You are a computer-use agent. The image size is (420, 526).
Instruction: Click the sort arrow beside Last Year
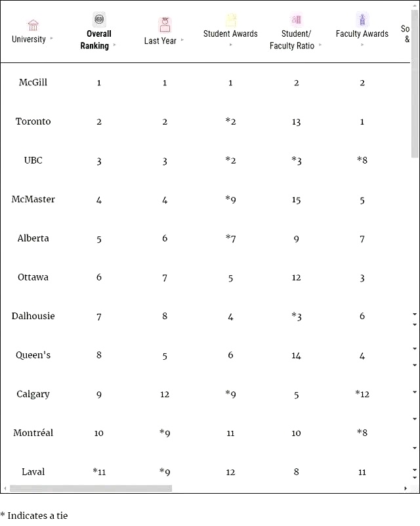pos(182,40)
